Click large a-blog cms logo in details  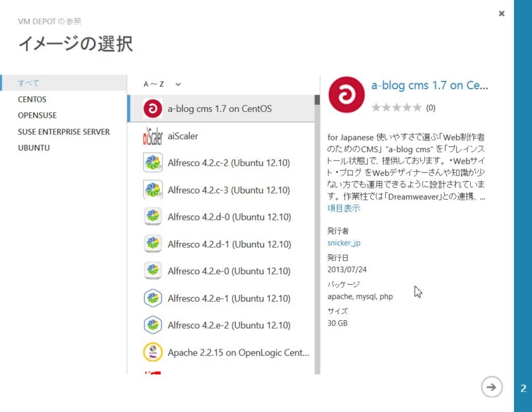pyautogui.click(x=346, y=95)
